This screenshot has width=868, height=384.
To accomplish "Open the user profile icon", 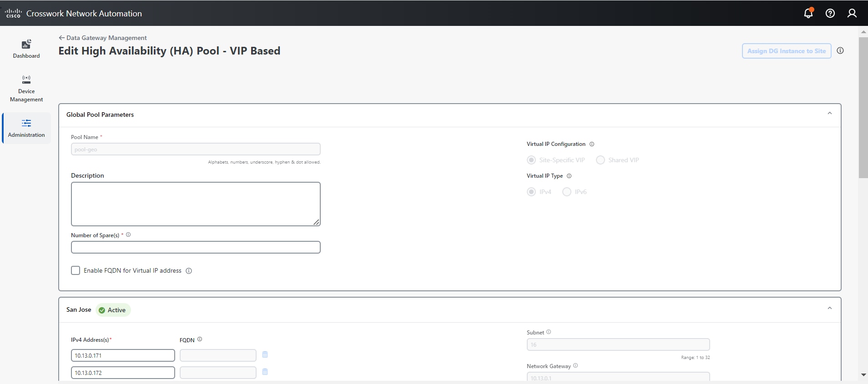I will coord(852,13).
